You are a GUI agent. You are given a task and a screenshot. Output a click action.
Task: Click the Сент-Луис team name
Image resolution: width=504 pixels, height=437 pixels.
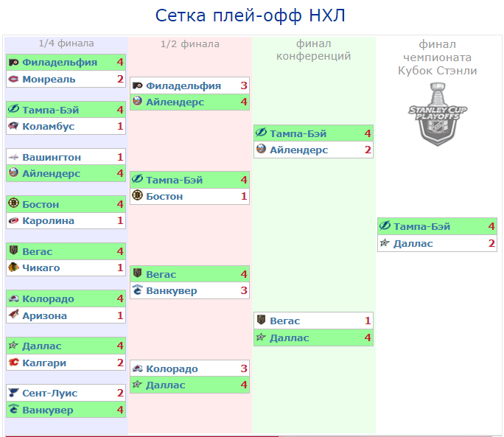(x=49, y=393)
